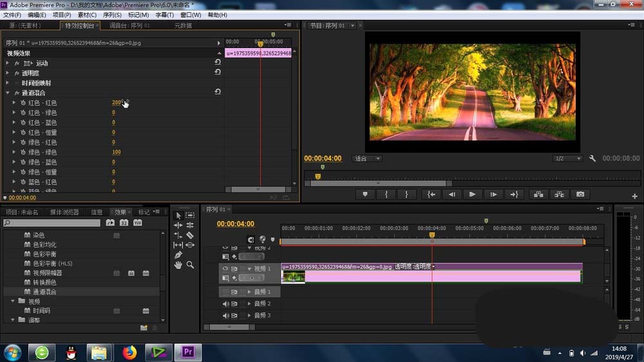Filter 32-bit color effects
Viewport: 644px width, 362px height.
(x=124, y=223)
